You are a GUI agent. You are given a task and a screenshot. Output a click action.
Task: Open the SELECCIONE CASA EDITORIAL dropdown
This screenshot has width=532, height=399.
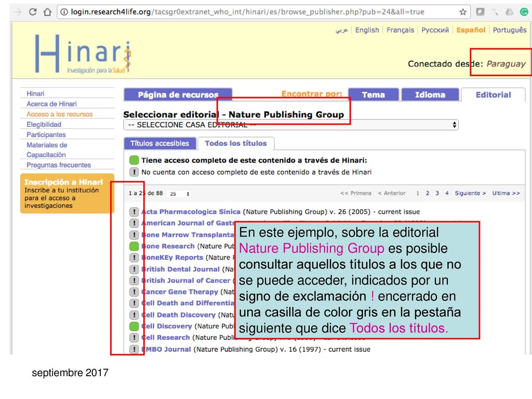pos(291,125)
